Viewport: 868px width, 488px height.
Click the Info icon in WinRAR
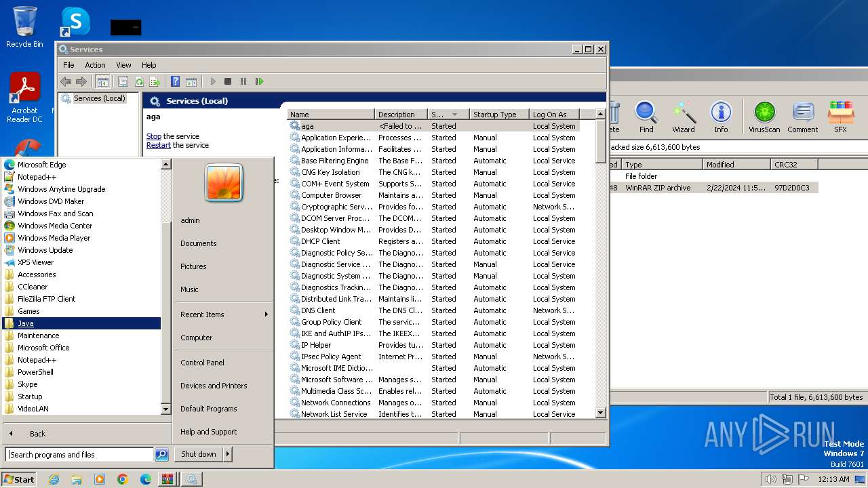(x=721, y=117)
